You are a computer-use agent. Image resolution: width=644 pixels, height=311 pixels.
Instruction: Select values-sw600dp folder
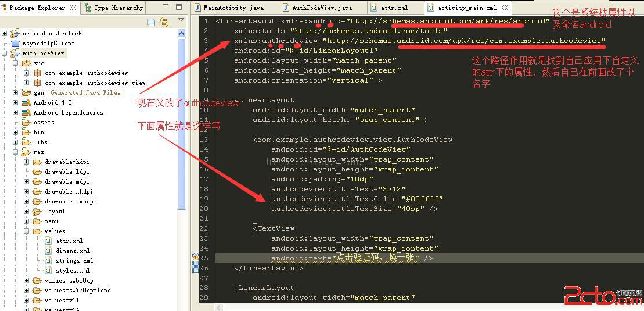pos(69,280)
